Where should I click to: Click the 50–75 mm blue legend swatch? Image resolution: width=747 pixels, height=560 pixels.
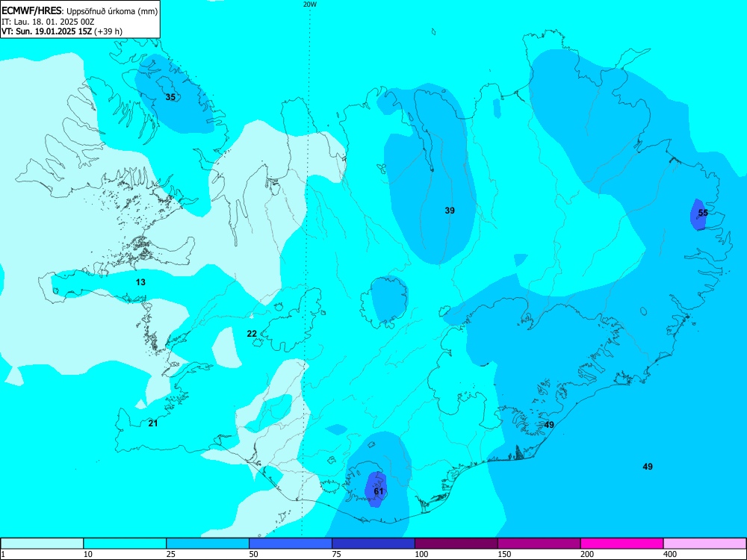point(291,544)
